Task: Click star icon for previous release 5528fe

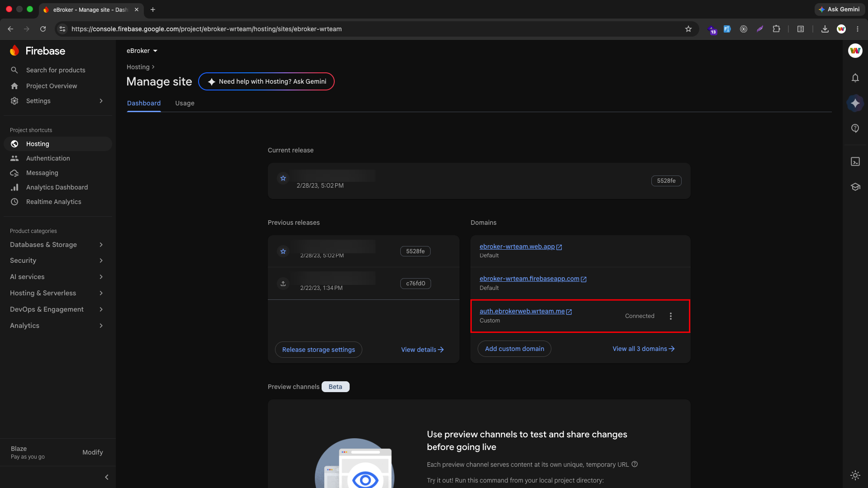Action: pos(283,251)
